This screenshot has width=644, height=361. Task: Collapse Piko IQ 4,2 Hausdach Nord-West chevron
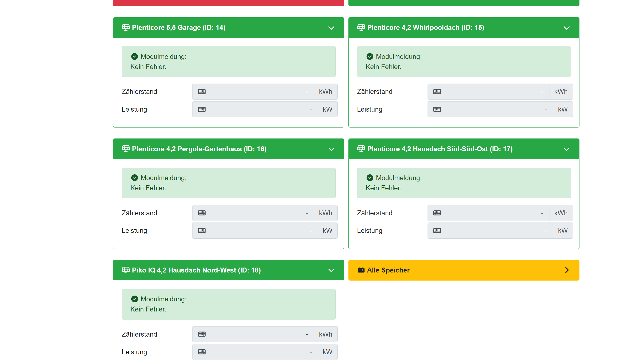tap(331, 270)
